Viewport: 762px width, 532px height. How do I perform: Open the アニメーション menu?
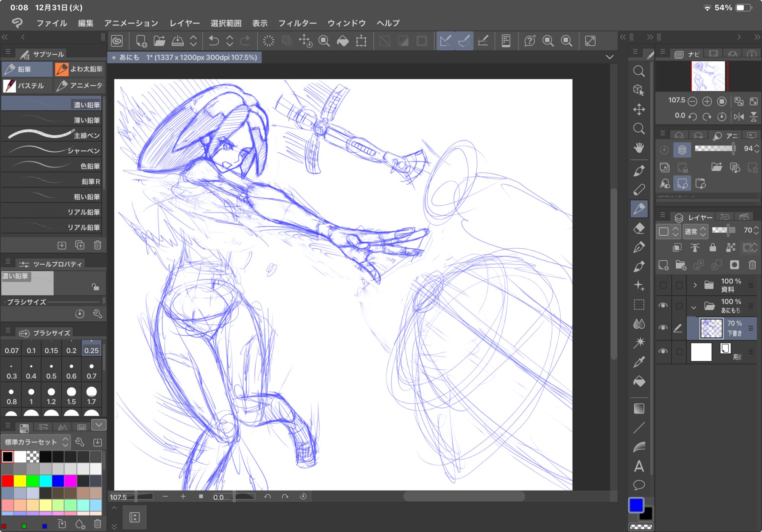tap(131, 23)
